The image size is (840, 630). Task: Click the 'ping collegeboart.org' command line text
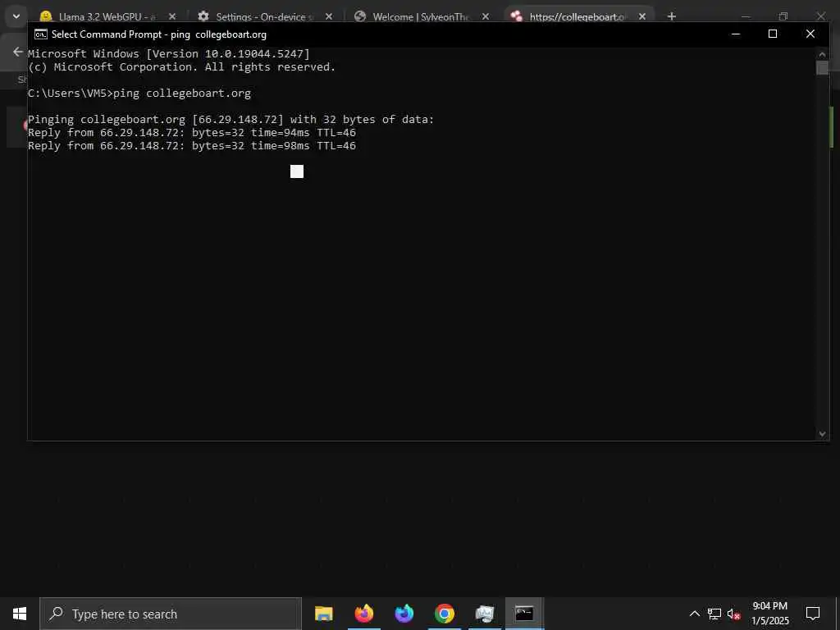pos(181,94)
